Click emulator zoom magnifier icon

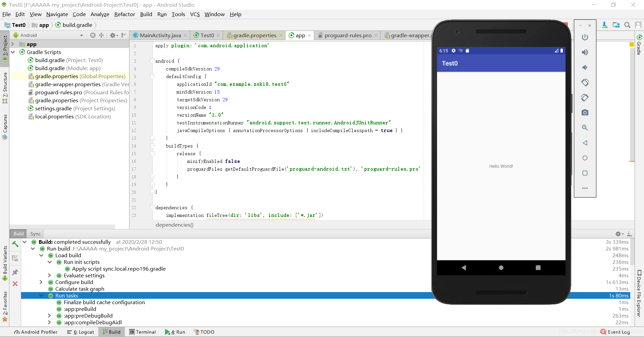pos(585,128)
